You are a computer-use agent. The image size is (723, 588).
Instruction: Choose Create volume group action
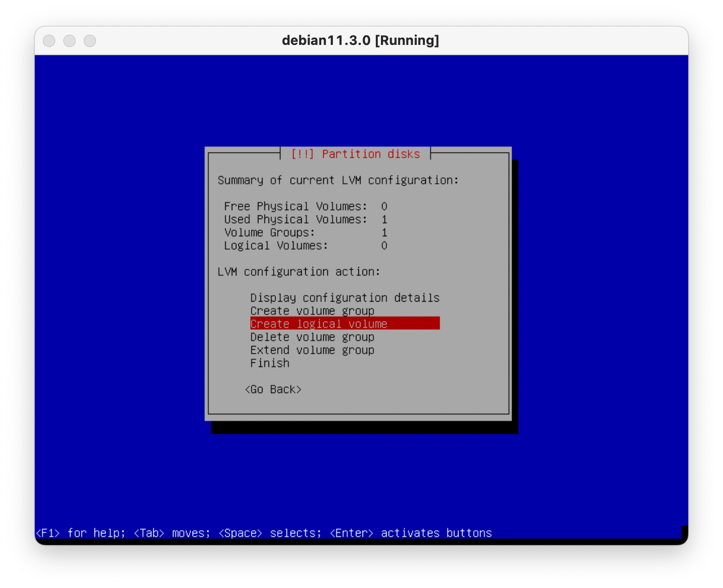pos(312,311)
